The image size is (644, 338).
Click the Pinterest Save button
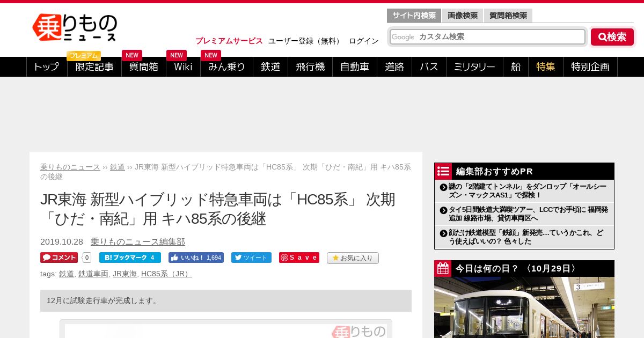(x=299, y=258)
